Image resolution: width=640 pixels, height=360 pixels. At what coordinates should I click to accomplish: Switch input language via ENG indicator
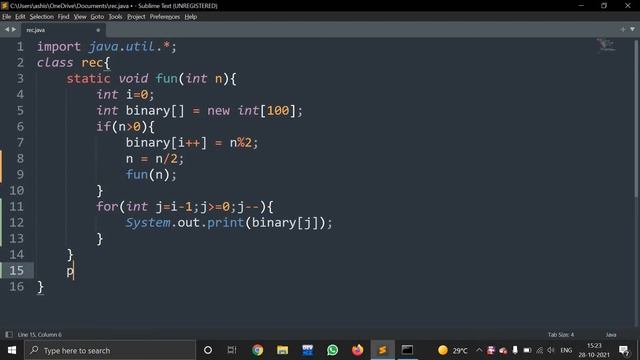566,350
